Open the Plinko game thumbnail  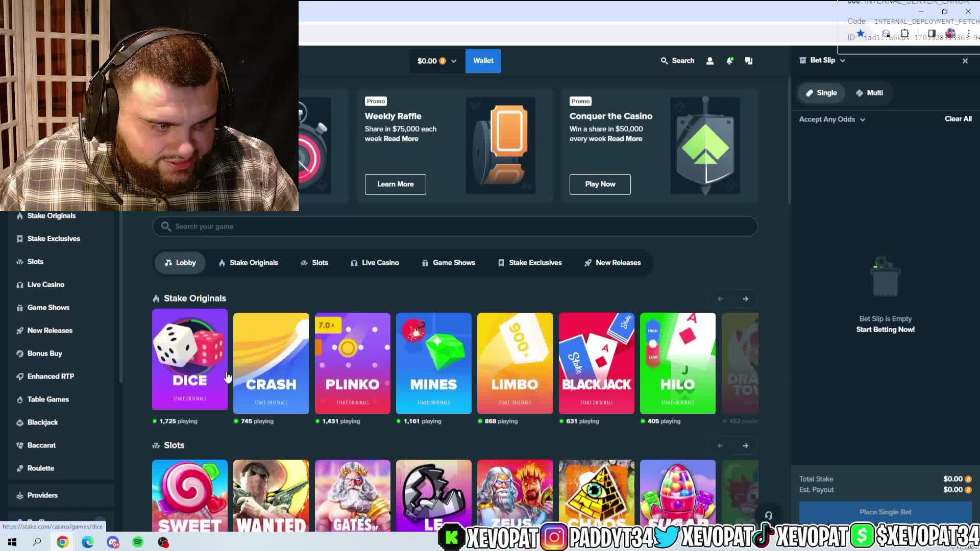[353, 363]
